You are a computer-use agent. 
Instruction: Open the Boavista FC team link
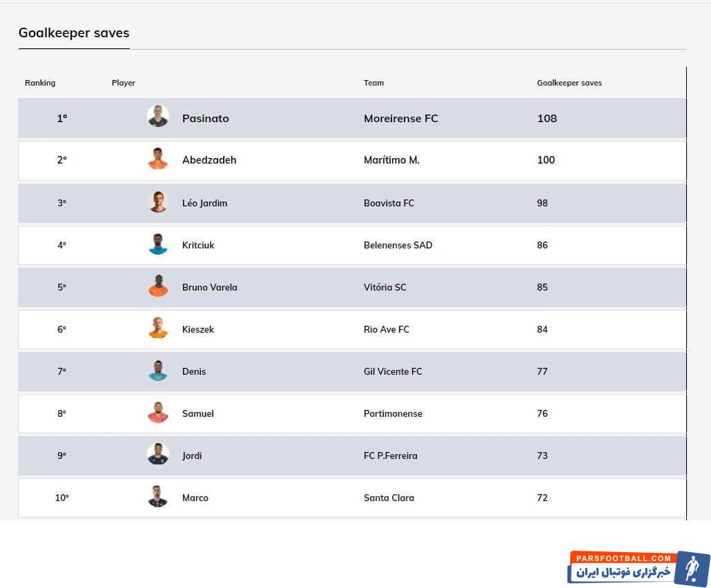(389, 203)
